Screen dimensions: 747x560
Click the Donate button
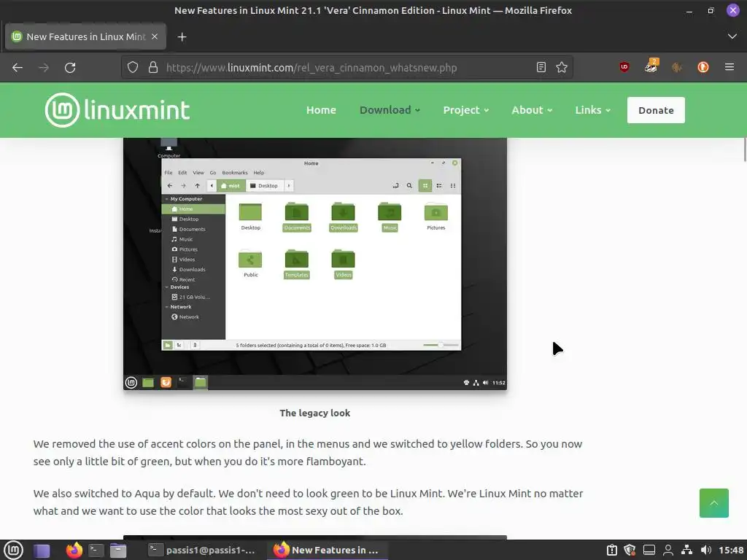point(656,110)
